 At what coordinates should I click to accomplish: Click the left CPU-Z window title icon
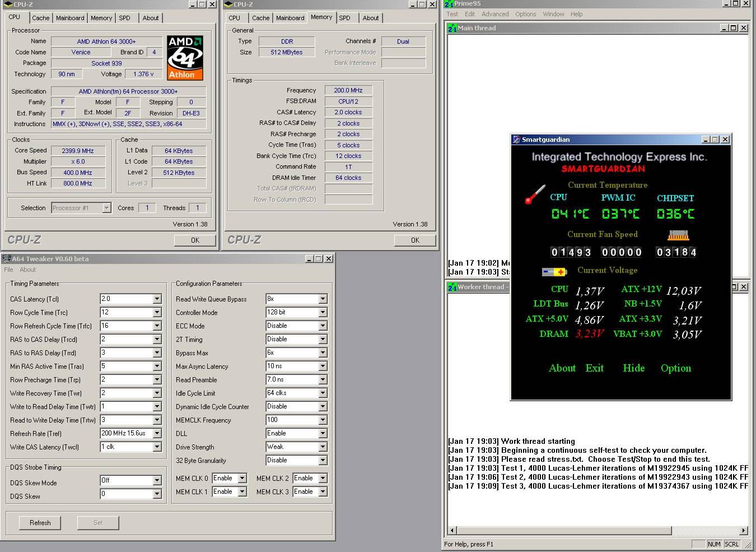[8, 4]
